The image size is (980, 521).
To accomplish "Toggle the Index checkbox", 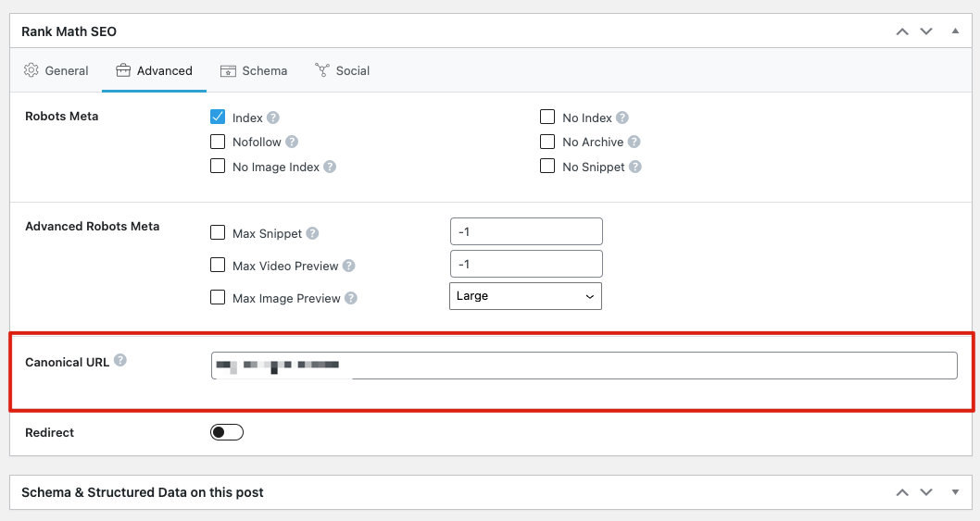I will pyautogui.click(x=218, y=117).
